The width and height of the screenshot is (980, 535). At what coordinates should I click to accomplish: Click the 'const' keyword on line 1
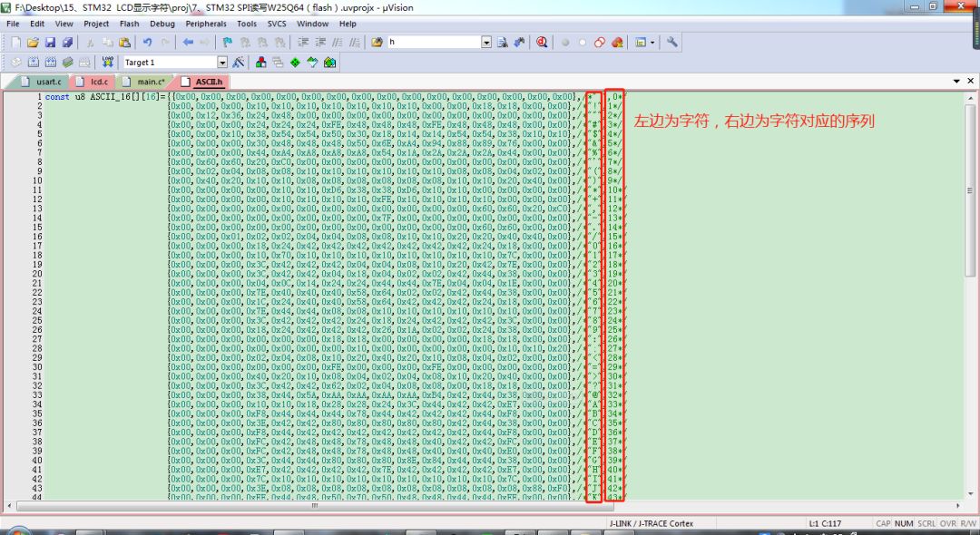[57, 97]
